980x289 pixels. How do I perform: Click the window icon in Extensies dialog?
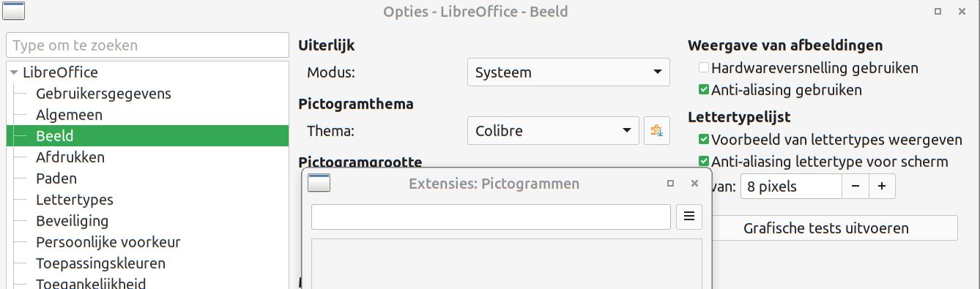point(319,183)
